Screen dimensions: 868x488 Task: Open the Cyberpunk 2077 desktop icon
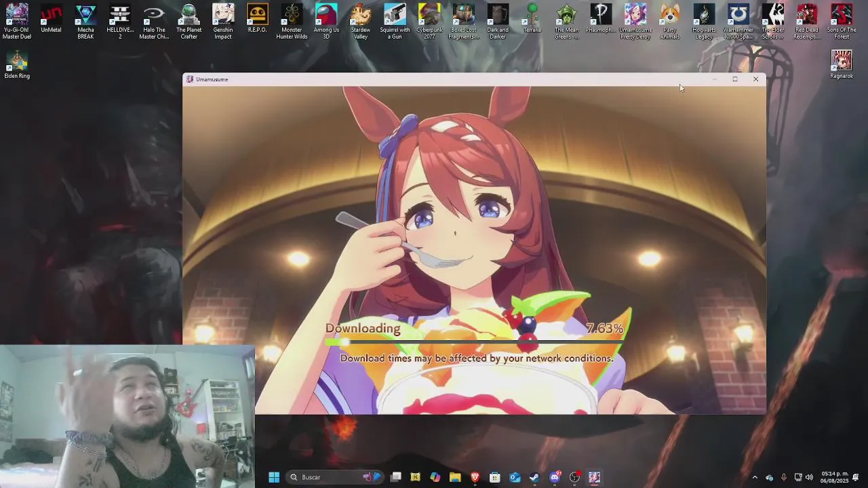coord(429,21)
